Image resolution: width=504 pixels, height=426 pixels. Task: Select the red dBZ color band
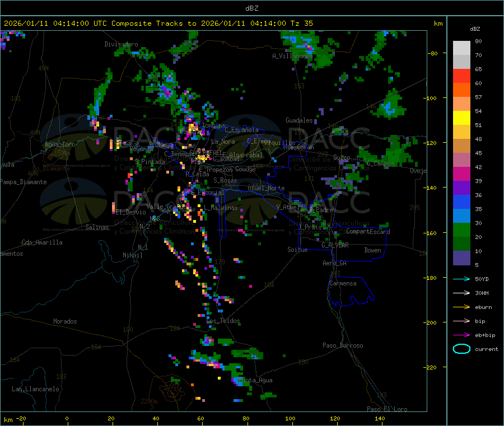pos(461,76)
